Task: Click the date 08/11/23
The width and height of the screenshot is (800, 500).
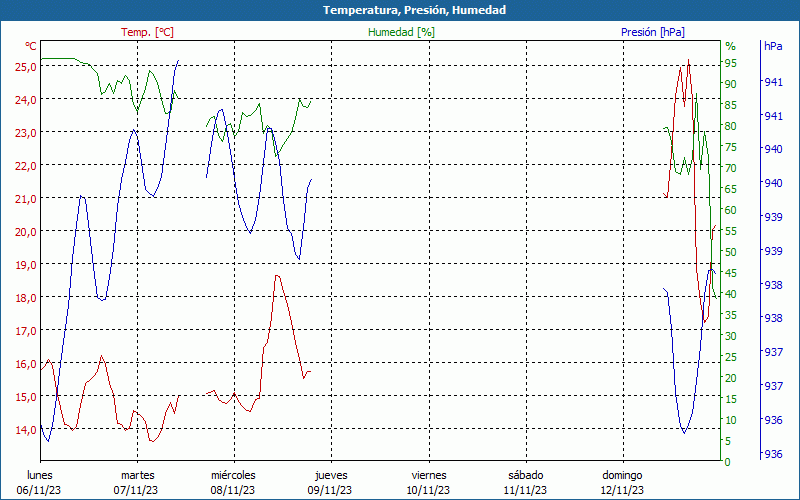Action: click(x=233, y=490)
